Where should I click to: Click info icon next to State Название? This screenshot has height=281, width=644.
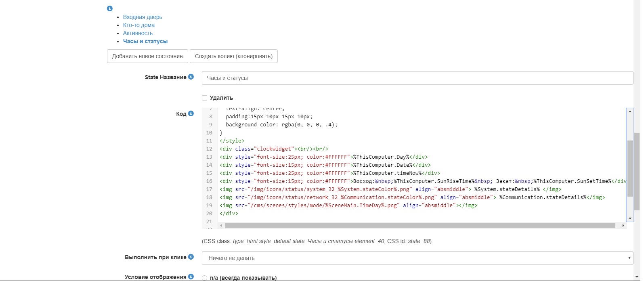(x=191, y=77)
